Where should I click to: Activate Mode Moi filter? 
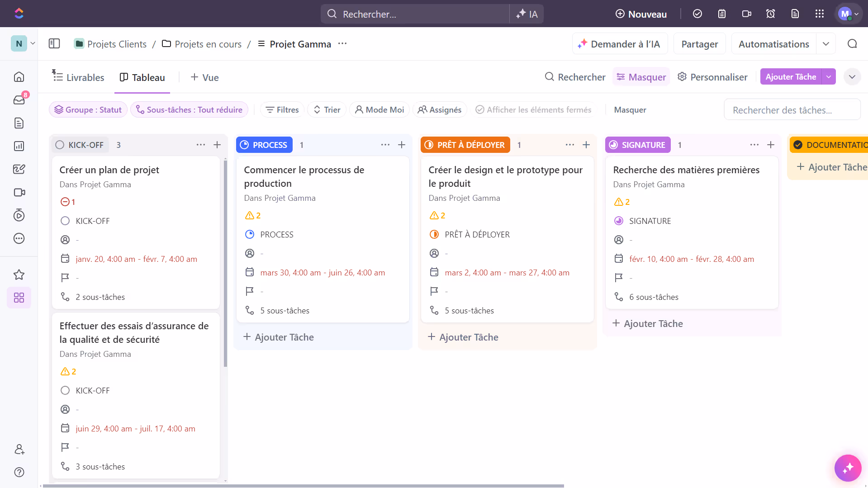[379, 109]
